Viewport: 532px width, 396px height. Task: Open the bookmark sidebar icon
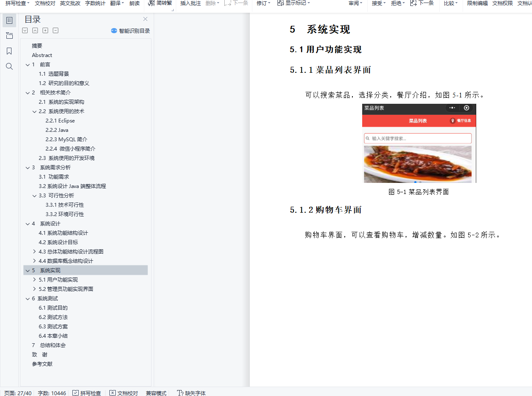point(9,51)
